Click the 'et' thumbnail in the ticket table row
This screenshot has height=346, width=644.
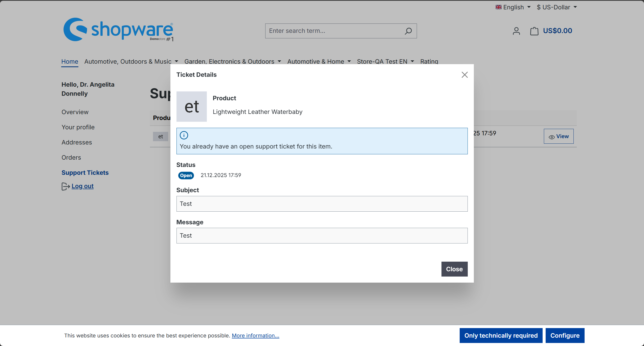click(x=161, y=137)
